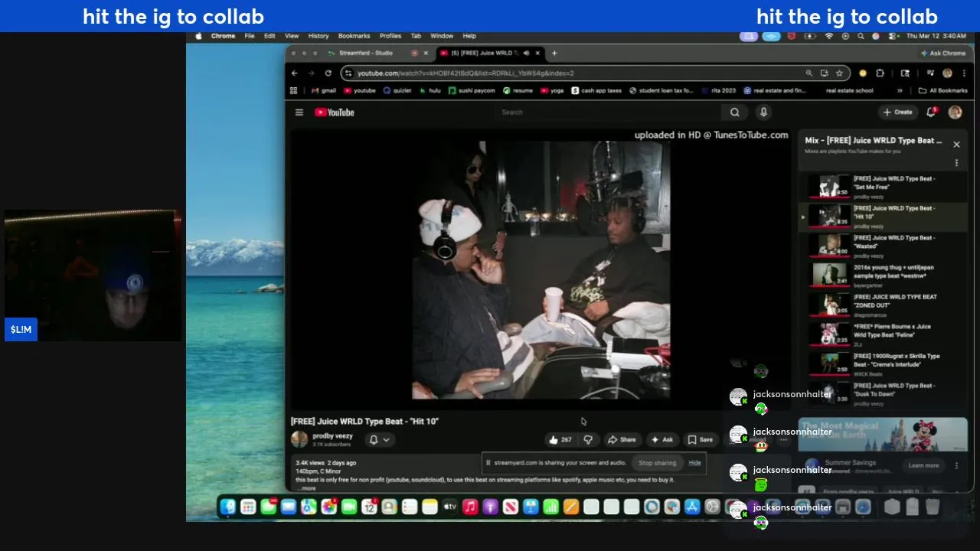Open the quizlet bookmark
The height and width of the screenshot is (551, 980).
[x=397, y=90]
